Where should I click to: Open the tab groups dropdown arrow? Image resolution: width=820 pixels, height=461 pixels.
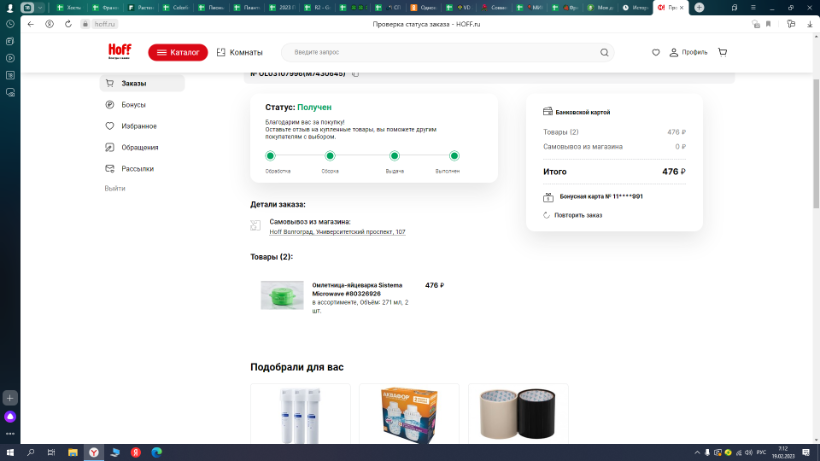coord(40,7)
